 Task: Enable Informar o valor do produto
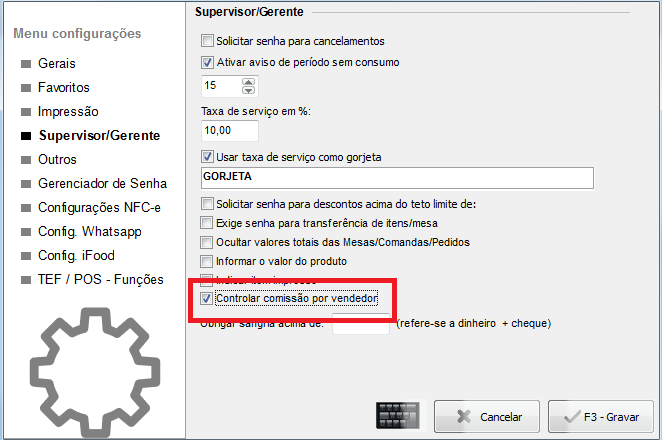[x=206, y=261]
